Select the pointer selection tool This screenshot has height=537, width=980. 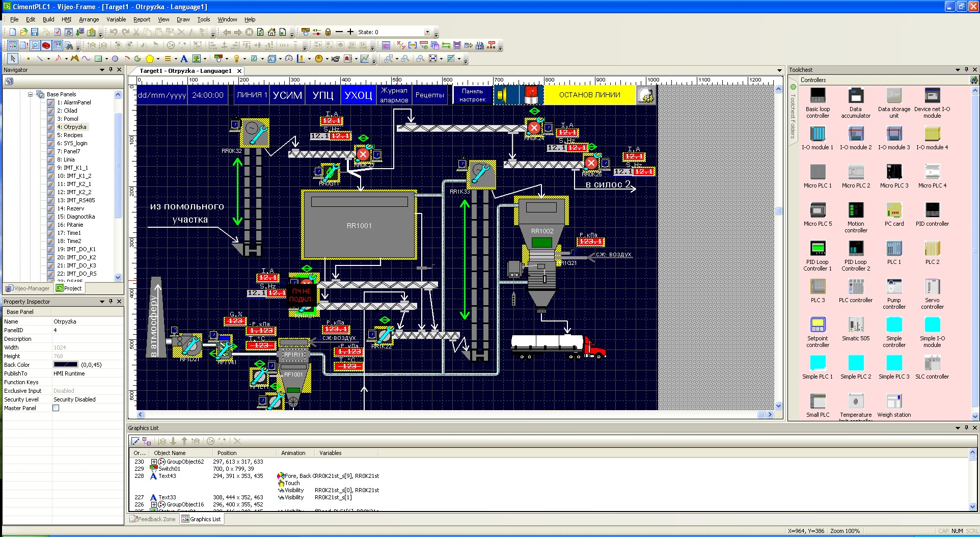[x=13, y=59]
